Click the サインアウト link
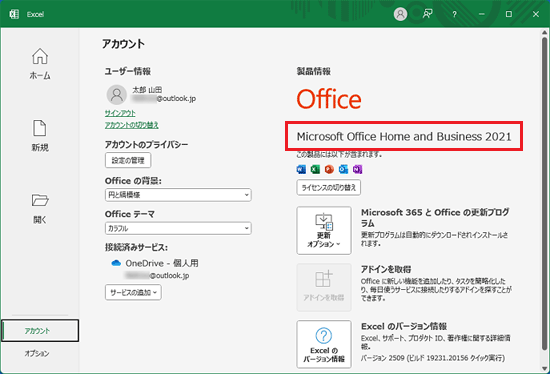 [x=120, y=113]
